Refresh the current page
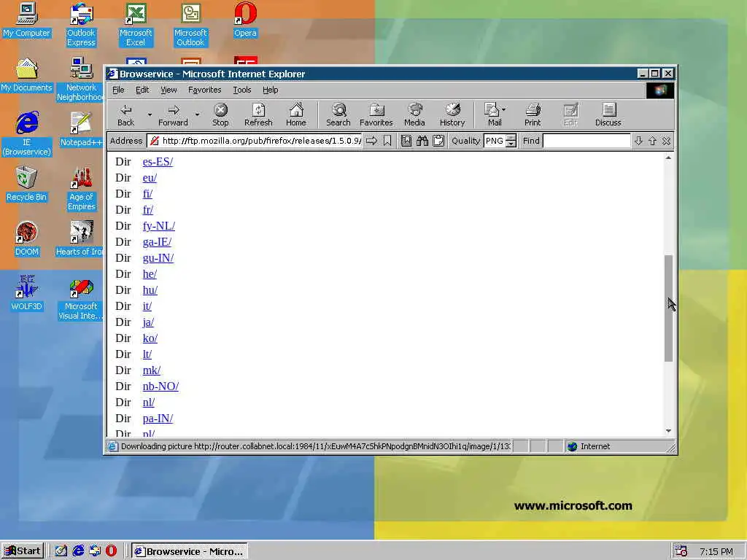Viewport: 747px width, 560px height. 258,115
